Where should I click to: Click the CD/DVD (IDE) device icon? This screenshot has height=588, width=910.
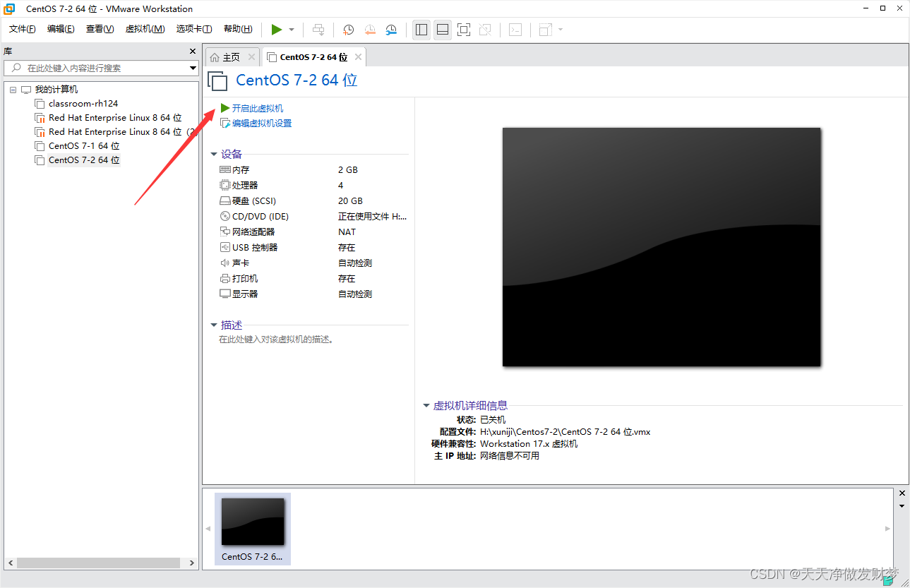(x=225, y=217)
